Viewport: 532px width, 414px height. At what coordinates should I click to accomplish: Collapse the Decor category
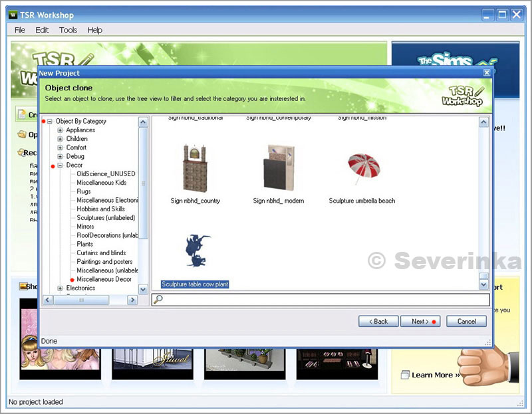coord(60,165)
